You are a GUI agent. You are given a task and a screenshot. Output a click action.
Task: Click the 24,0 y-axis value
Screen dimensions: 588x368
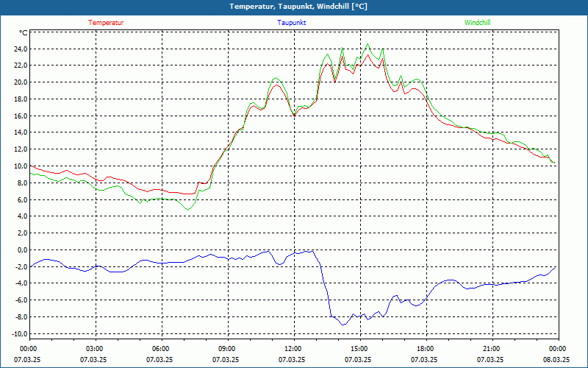[x=21, y=49]
